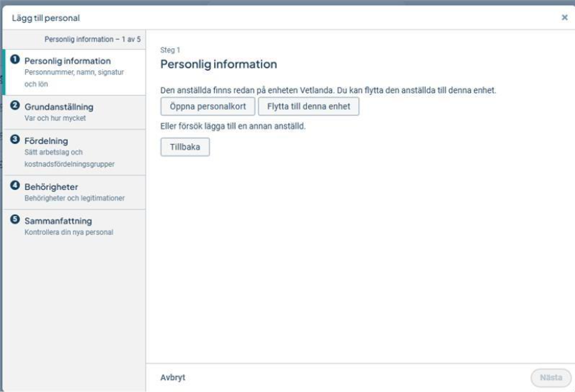Image resolution: width=575 pixels, height=392 pixels.
Task: Switch to the Fördelning step
Action: [46, 141]
